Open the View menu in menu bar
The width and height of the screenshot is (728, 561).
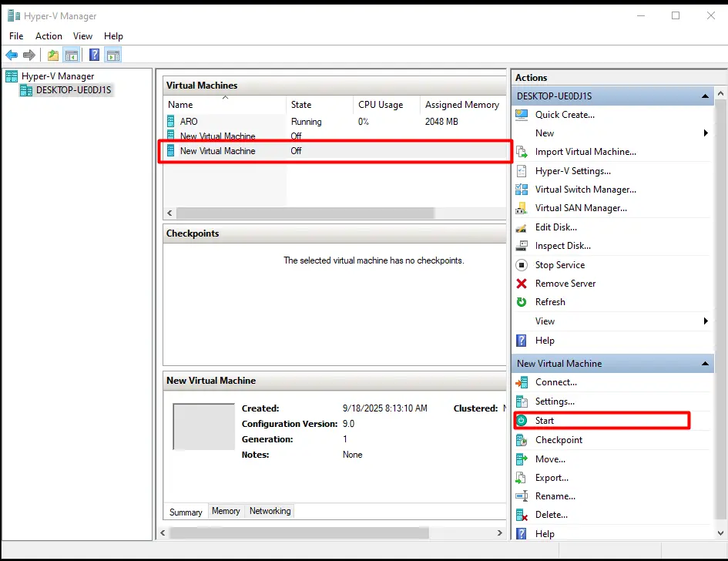[x=82, y=35]
